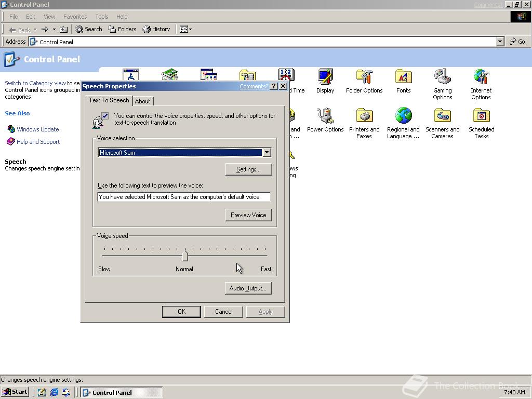Open the Favorites menu
532x399 pixels.
[75, 17]
